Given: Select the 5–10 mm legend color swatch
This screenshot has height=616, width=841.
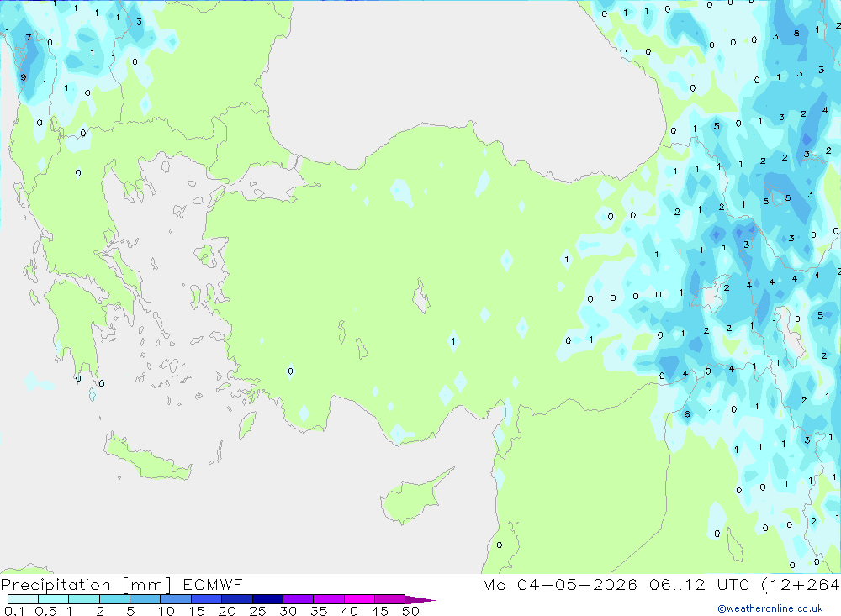Looking at the screenshot, I should click(x=145, y=599).
